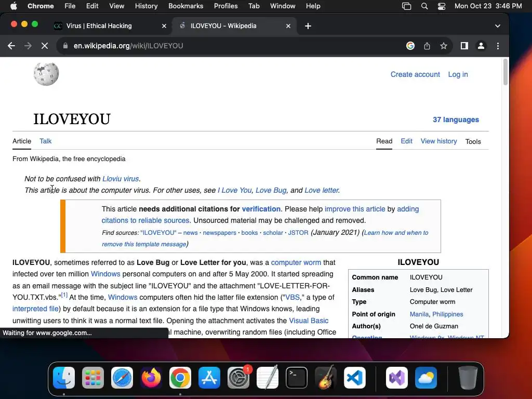532x399 pixels.
Task: Bookmark this page with star icon
Action: pos(444,46)
